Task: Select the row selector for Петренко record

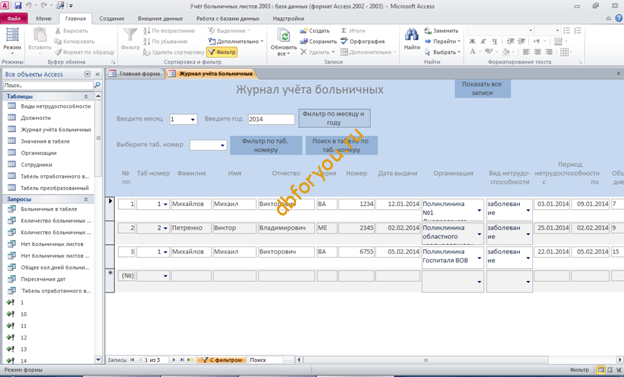Action: coord(110,232)
